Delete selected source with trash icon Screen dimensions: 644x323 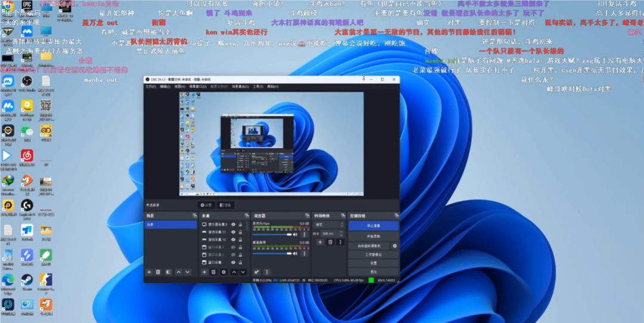[213, 272]
